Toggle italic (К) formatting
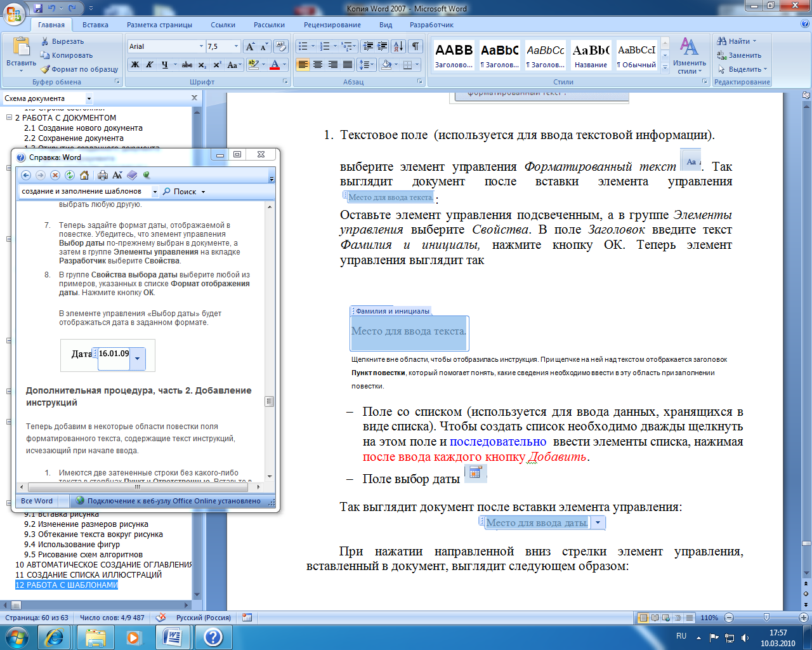 150,65
